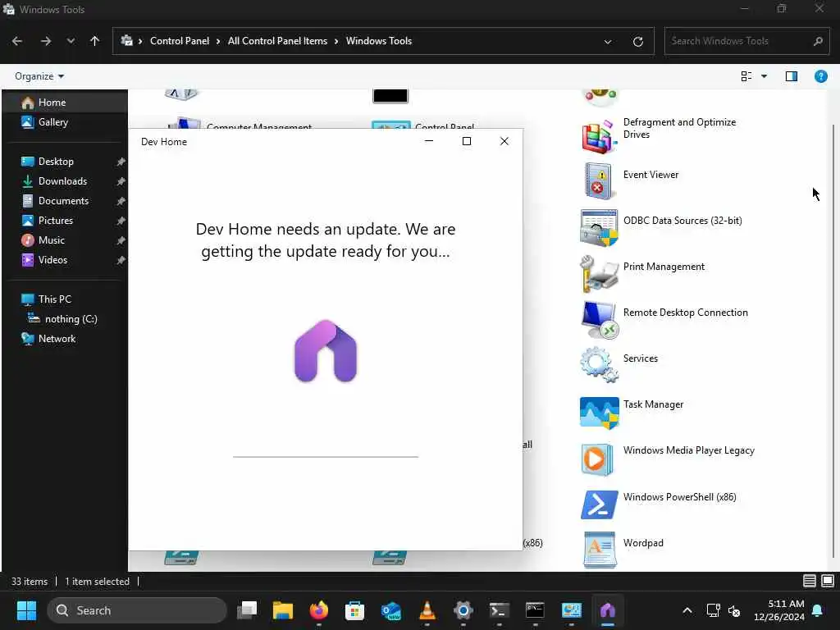The height and width of the screenshot is (630, 840).
Task: Open recent locations dropdown chevron
Action: pyautogui.click(x=71, y=41)
